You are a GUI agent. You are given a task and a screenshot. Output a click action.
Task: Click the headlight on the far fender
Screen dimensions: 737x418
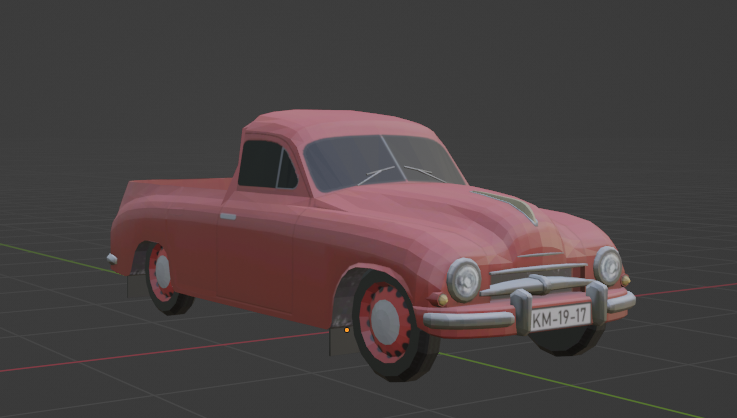(x=608, y=266)
